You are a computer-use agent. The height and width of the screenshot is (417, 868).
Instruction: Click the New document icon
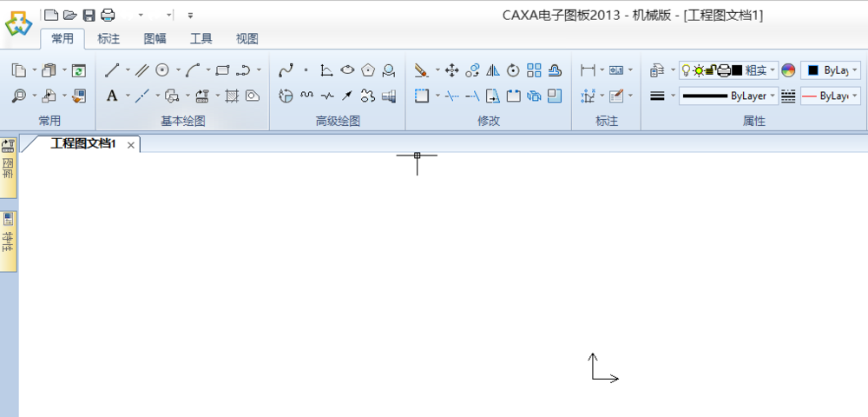pos(51,15)
